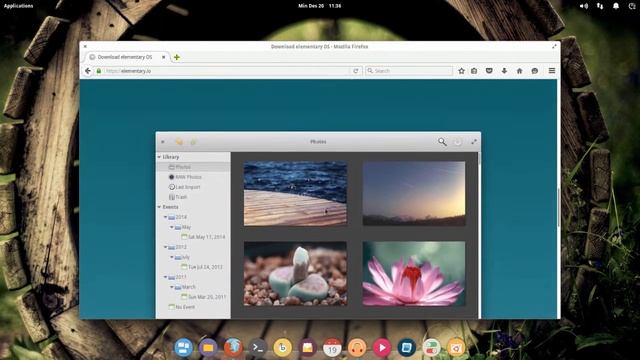Select the pink lotus flower photo
Viewport: 640px width, 360px height.
pos(414,273)
